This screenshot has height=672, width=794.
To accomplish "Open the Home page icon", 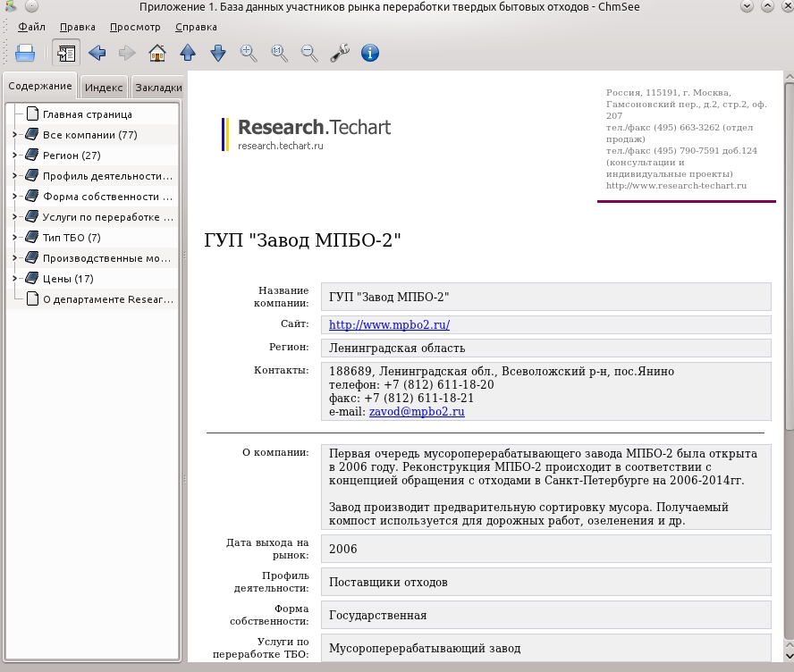I will coord(157,53).
